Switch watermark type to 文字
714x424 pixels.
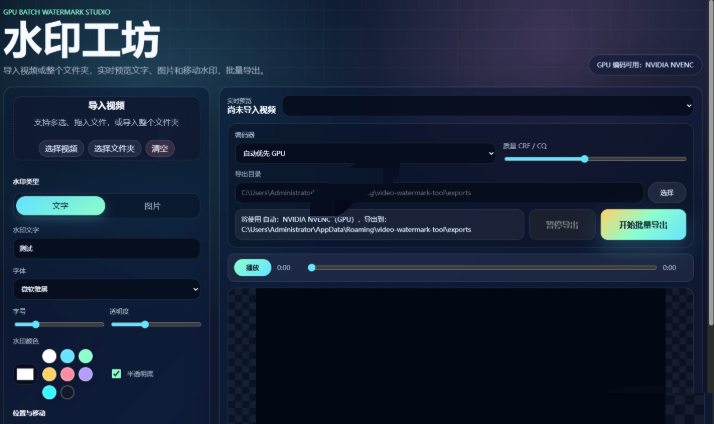[x=60, y=206]
